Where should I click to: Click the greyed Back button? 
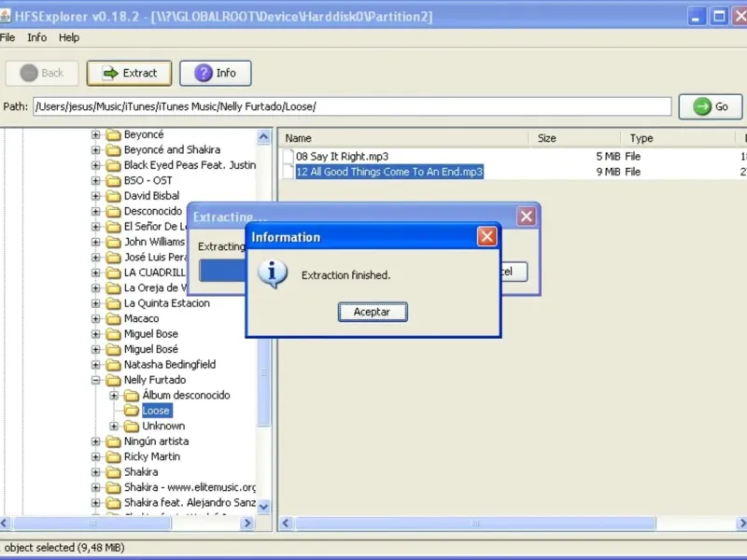[x=42, y=73]
